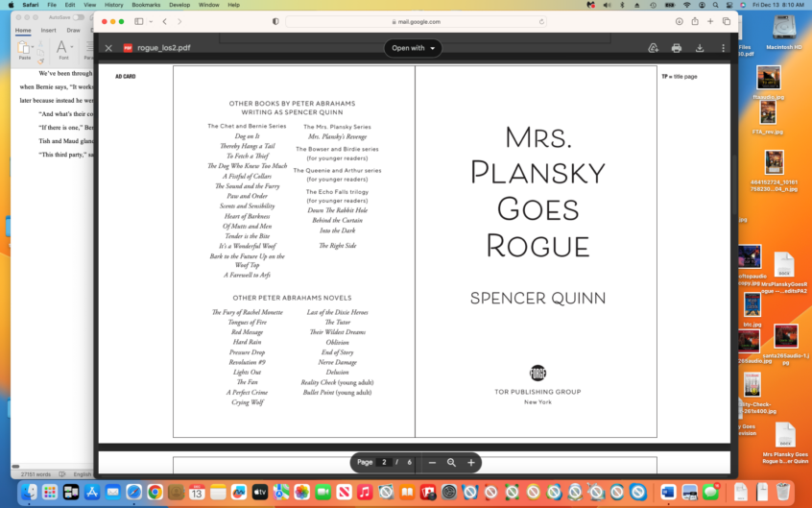The image size is (812, 508).
Task: Select FTA_rev.jpg desktop file
Action: [768, 117]
